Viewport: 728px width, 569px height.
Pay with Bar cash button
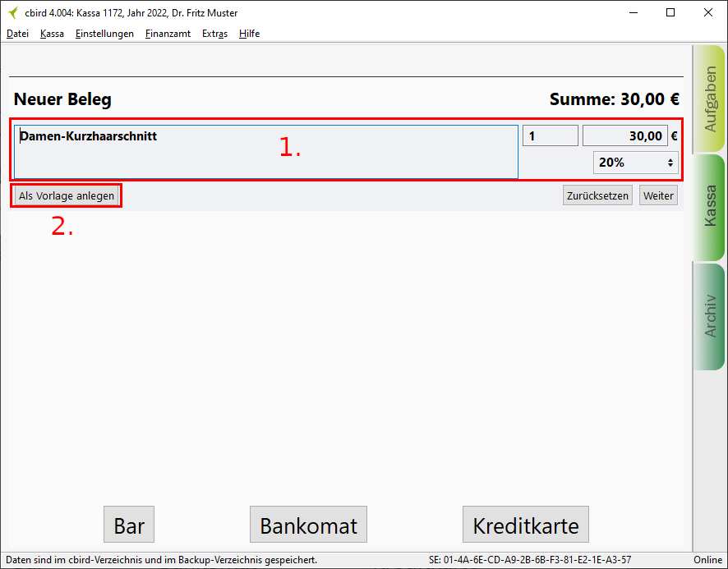(x=129, y=525)
